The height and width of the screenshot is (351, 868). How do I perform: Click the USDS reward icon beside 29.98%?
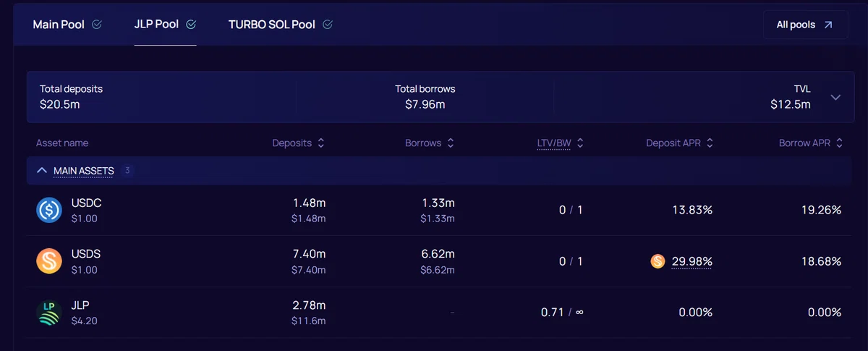[x=658, y=261]
